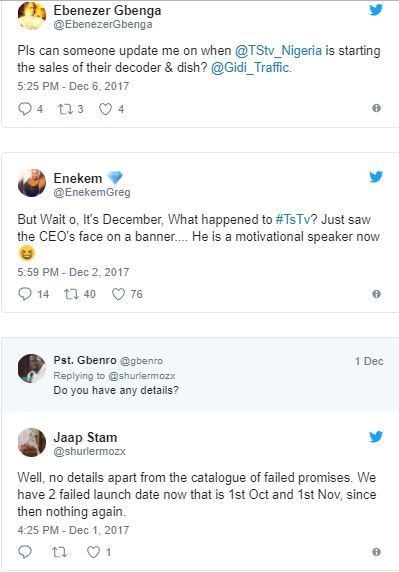Like the tweet by Ebenezer Gbenga

click(x=105, y=109)
